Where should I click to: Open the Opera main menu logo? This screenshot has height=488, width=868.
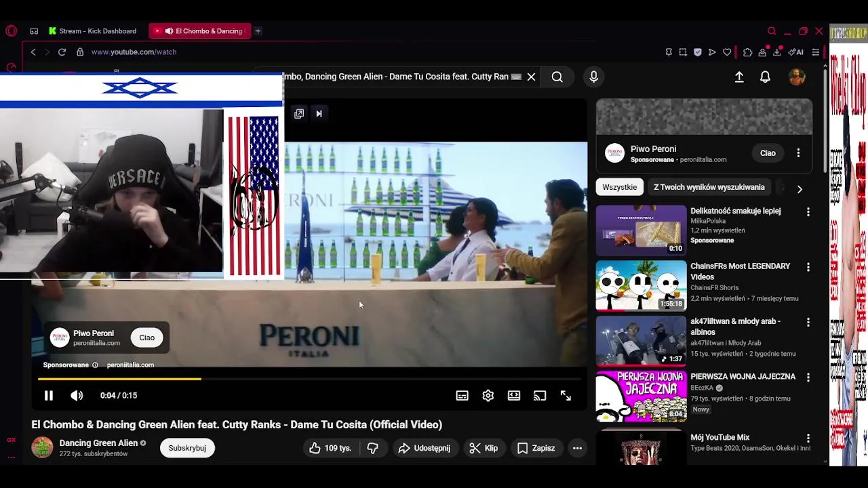coord(11,30)
